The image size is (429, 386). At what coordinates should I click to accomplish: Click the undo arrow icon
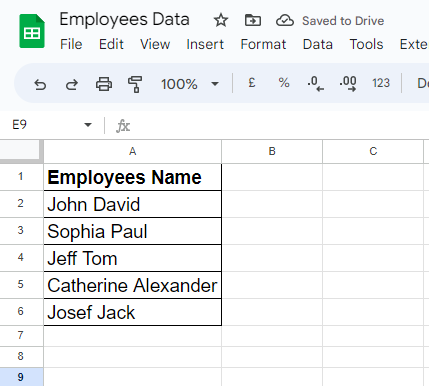point(40,84)
